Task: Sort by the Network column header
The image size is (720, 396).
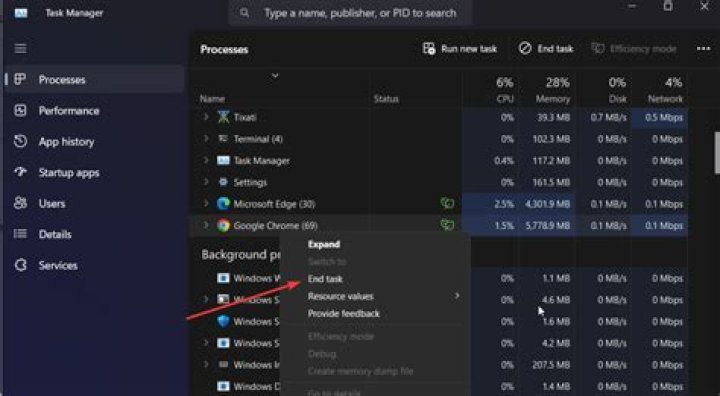Action: click(665, 99)
